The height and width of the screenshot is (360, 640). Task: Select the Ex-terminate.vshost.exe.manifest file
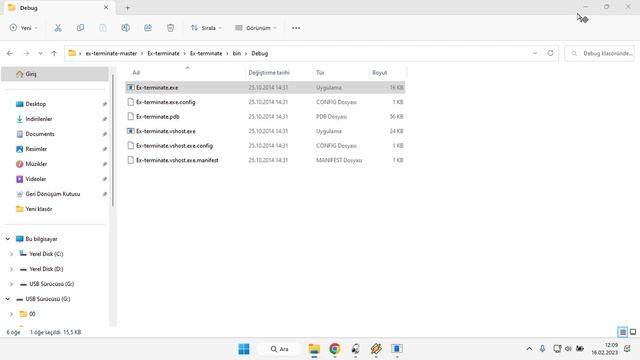[x=265, y=160]
